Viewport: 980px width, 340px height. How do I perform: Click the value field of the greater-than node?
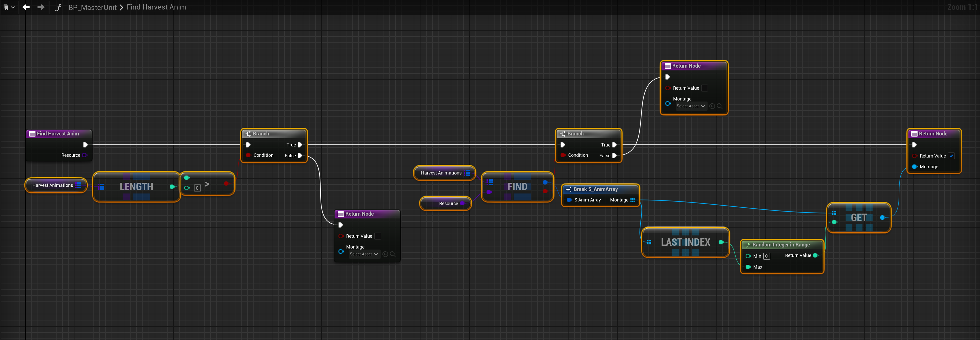pos(197,188)
